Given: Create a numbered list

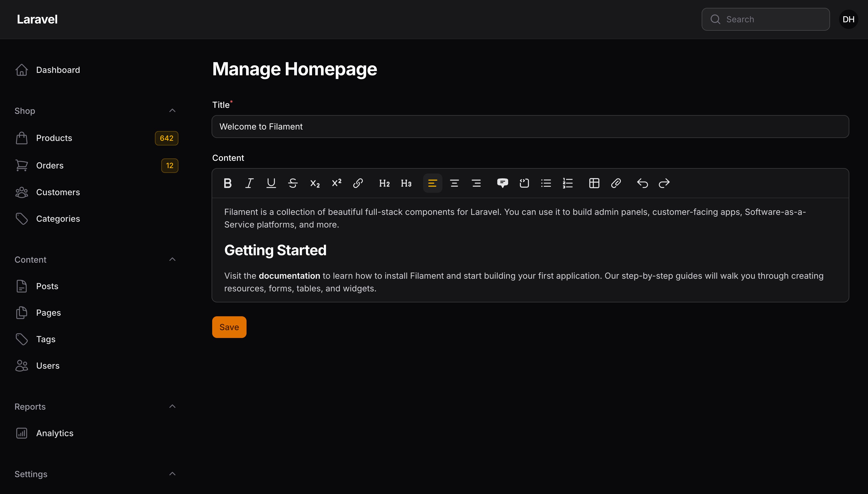Looking at the screenshot, I should [568, 183].
